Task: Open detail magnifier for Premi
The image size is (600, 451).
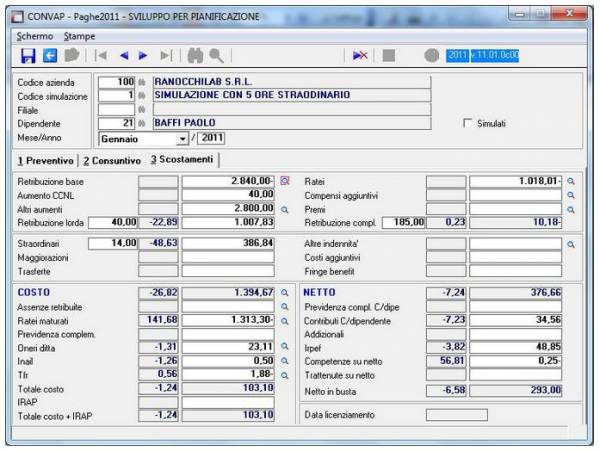Action: coord(571,210)
